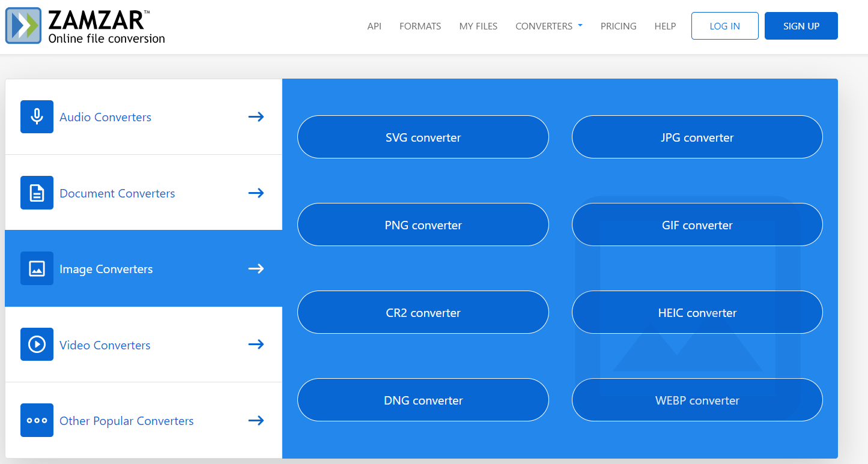The width and height of the screenshot is (868, 464).
Task: Open the WEBP converter
Action: [x=697, y=400]
